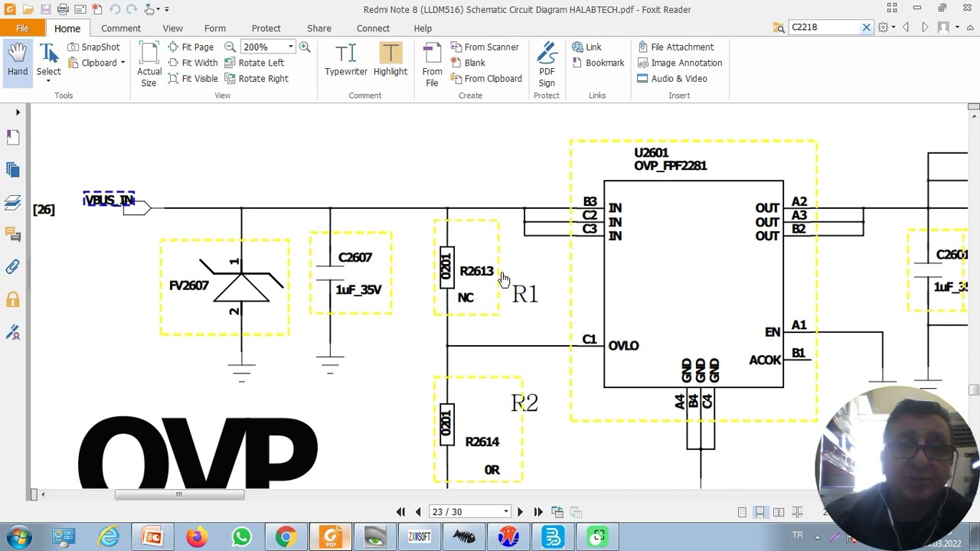This screenshot has height=551, width=980.
Task: Open PDF Sign tool
Action: click(547, 64)
